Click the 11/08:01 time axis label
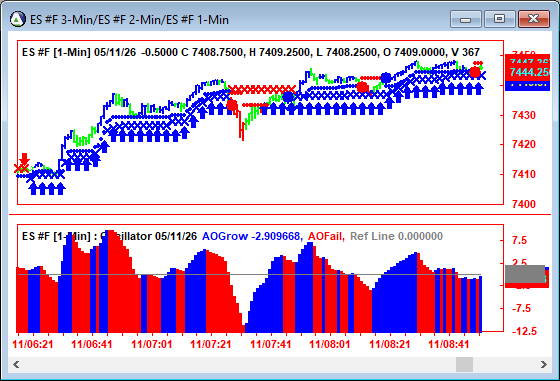560x381 pixels. 330,344
